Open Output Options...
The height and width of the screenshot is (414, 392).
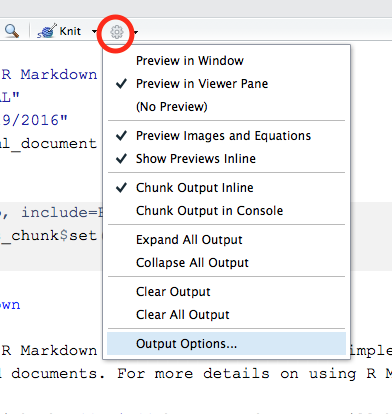pos(226,344)
